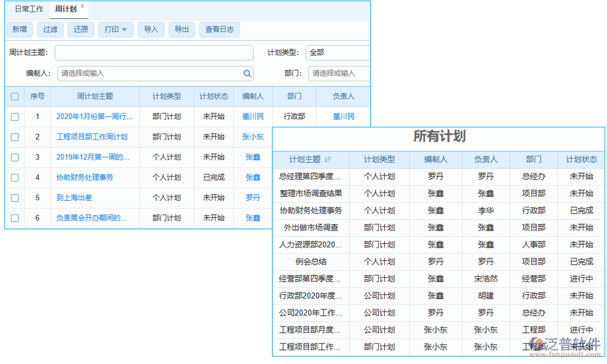The width and height of the screenshot is (607, 364).
Task: Toggle the select-all checkbox in table header
Action: click(x=14, y=96)
